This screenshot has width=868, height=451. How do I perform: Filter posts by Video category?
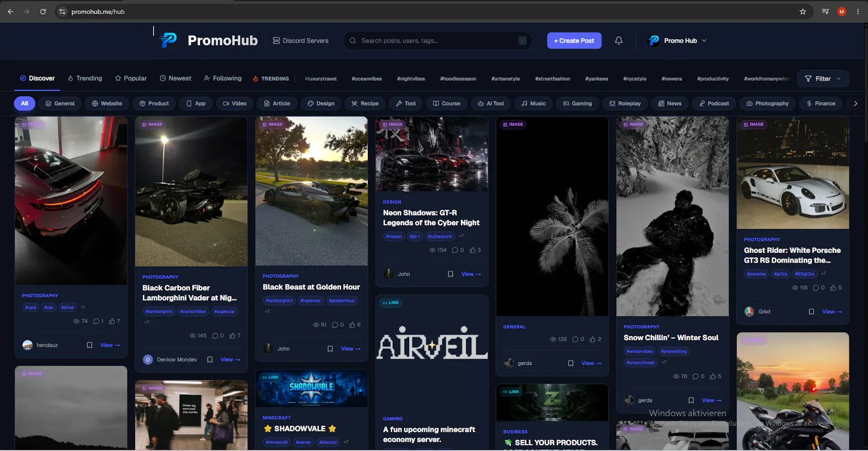[234, 104]
